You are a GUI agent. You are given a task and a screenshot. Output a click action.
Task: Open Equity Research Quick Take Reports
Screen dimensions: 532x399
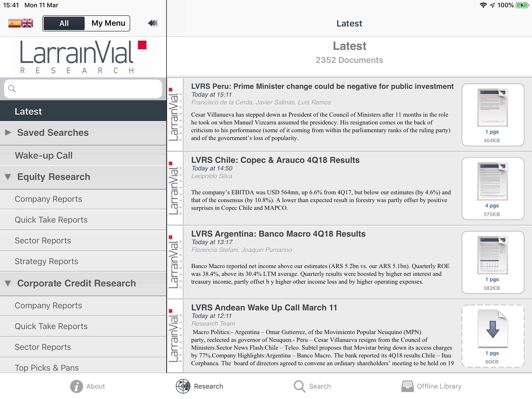click(83, 220)
